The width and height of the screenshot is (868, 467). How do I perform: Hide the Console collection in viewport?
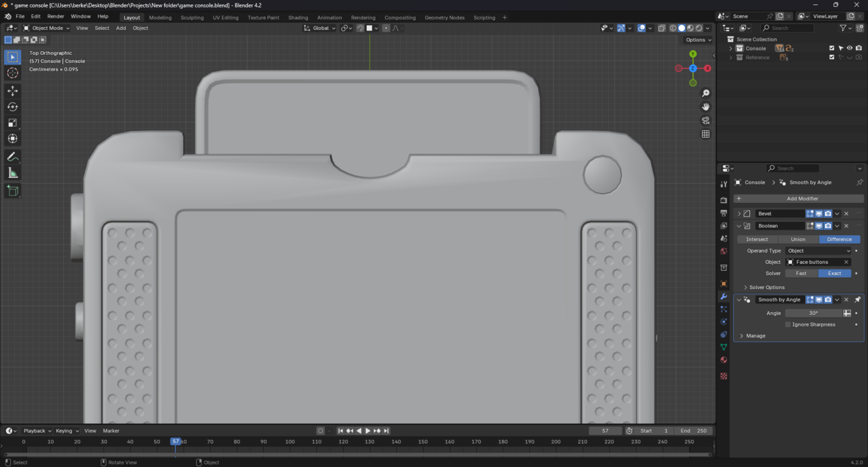(x=850, y=48)
